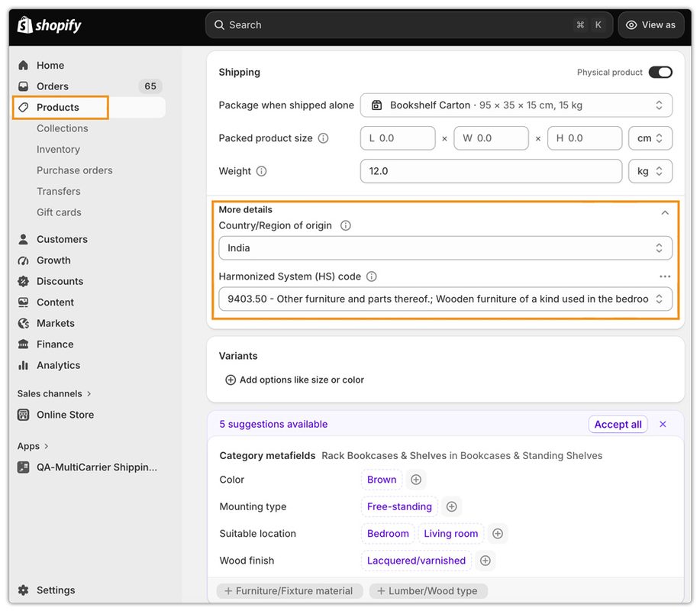Click the 5 suggestions available text

click(273, 425)
